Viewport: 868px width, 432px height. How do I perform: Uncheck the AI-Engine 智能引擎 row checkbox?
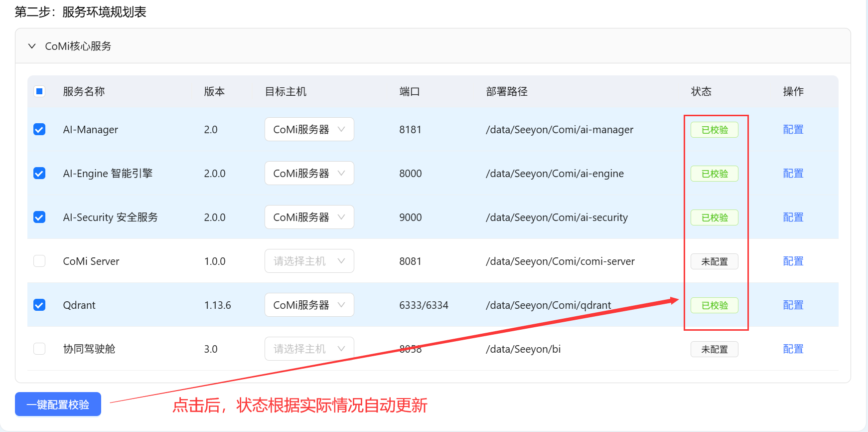tap(39, 173)
